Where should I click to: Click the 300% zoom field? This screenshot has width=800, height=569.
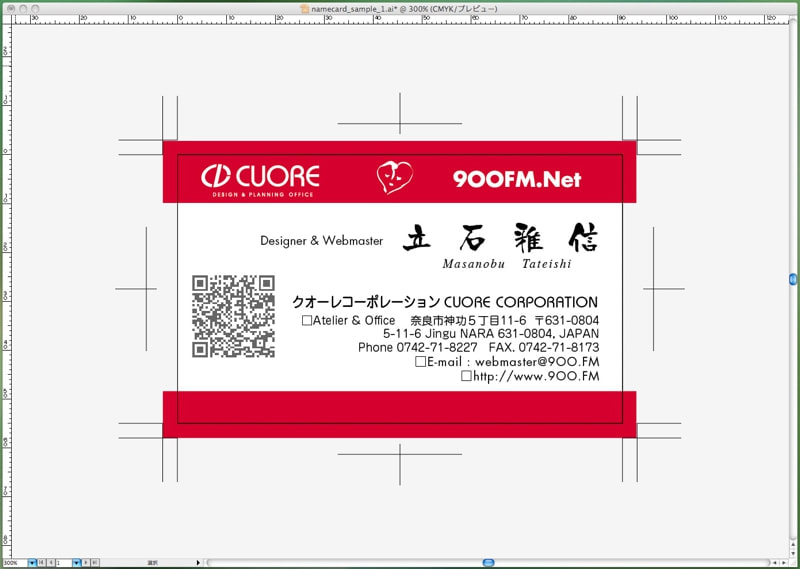[15, 562]
